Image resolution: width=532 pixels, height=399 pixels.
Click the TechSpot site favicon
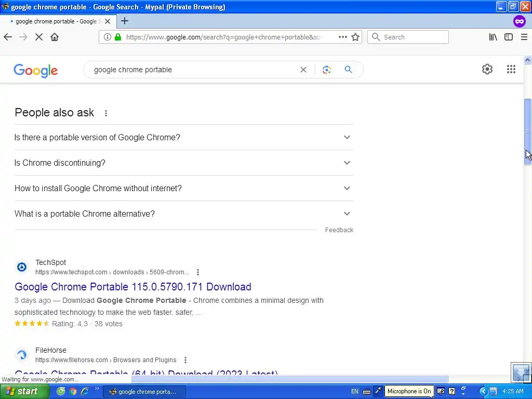click(x=22, y=267)
